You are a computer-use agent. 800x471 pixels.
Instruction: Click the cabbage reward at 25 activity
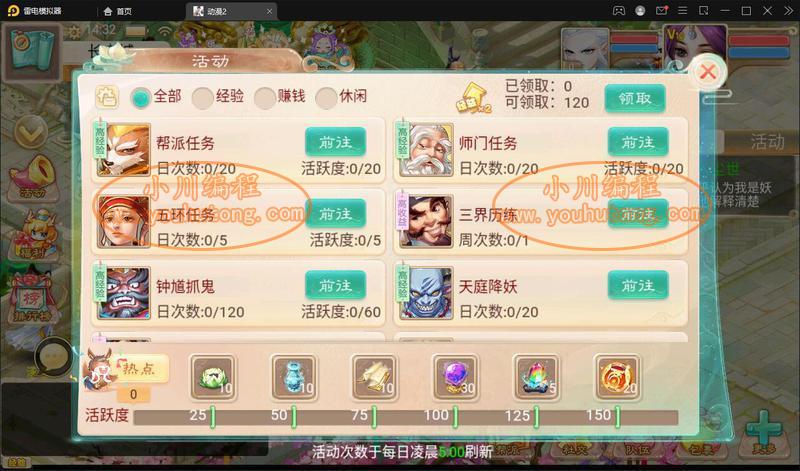(213, 378)
